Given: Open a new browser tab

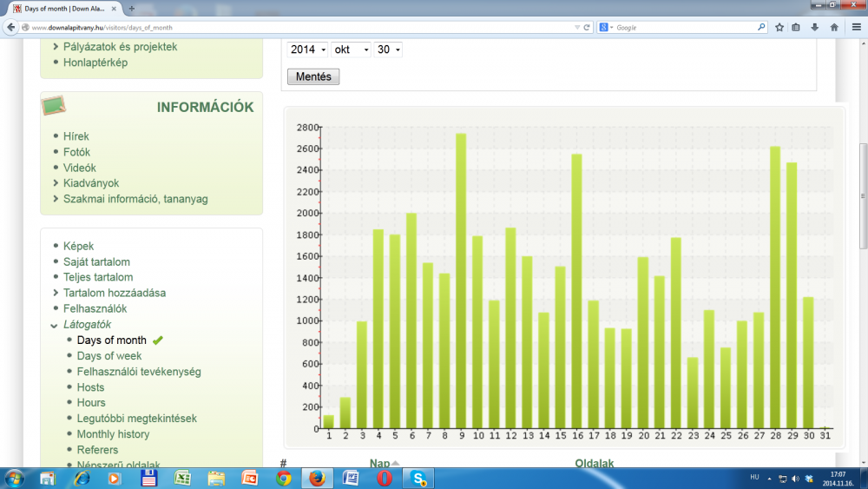Looking at the screenshot, I should point(132,8).
